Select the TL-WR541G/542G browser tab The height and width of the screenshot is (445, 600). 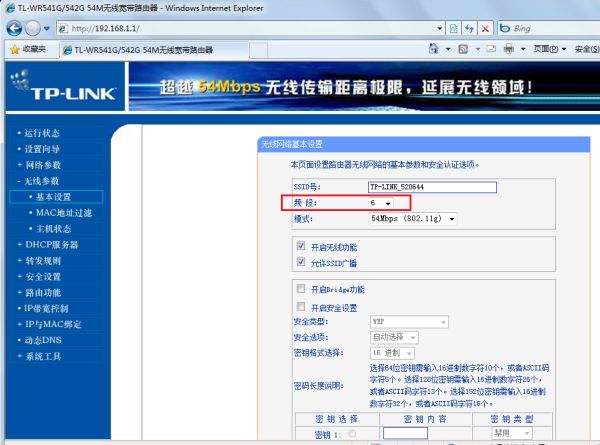tap(154, 50)
